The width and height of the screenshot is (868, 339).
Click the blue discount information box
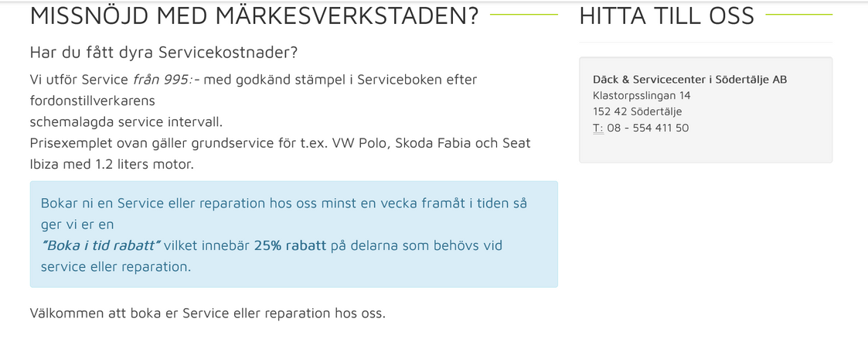click(294, 235)
